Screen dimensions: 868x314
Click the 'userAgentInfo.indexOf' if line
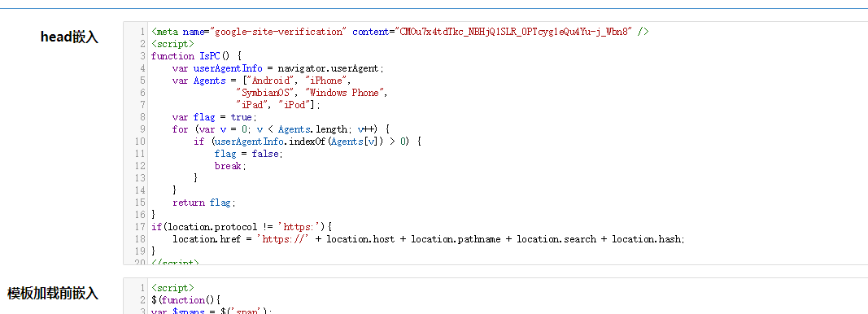308,142
